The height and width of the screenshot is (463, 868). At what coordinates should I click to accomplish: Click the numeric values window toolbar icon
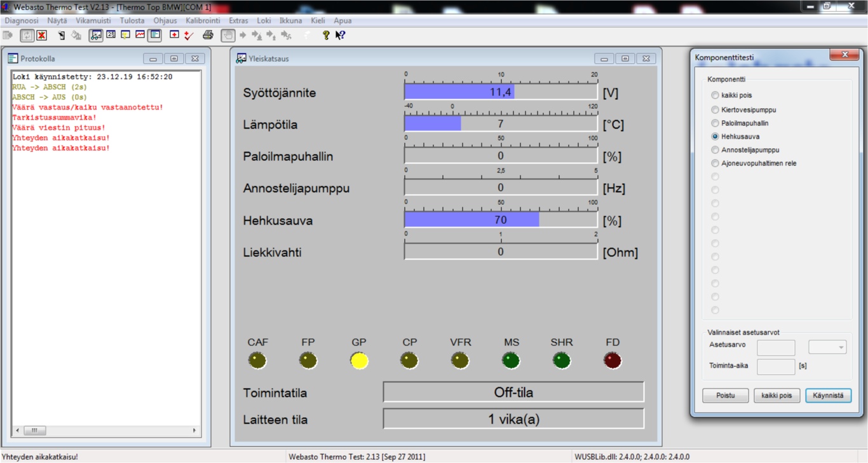coord(111,35)
